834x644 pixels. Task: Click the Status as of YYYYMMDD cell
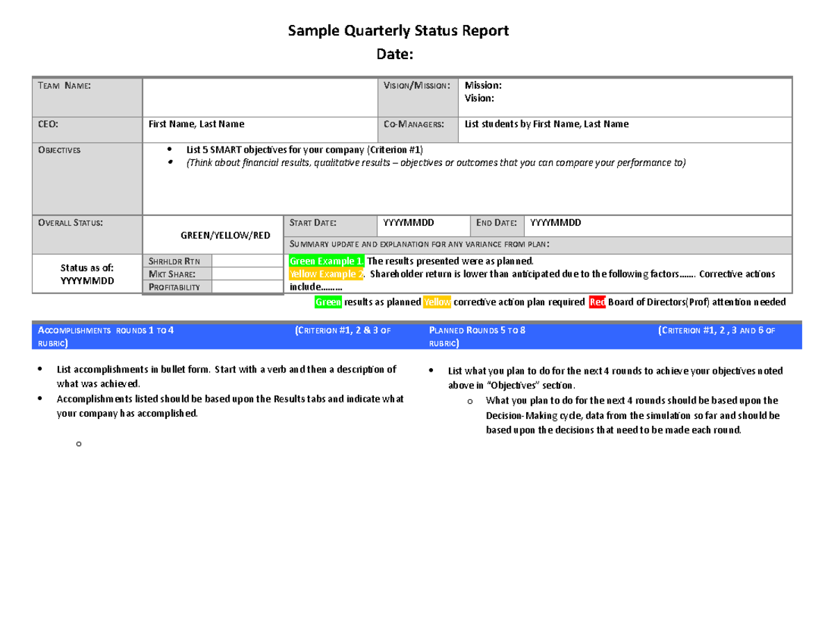pos(88,274)
